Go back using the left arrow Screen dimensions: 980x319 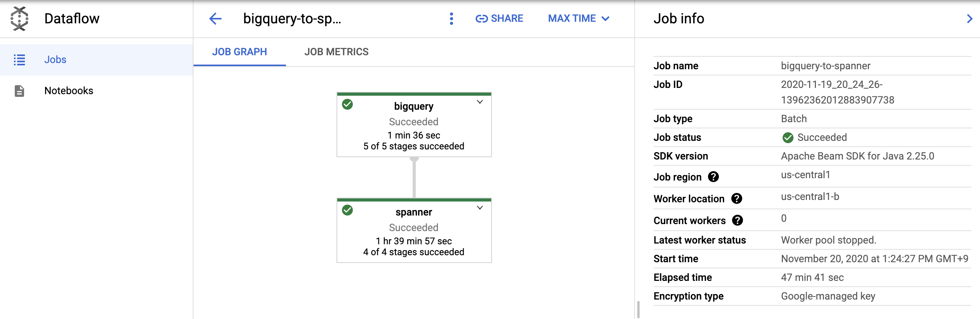click(x=215, y=18)
